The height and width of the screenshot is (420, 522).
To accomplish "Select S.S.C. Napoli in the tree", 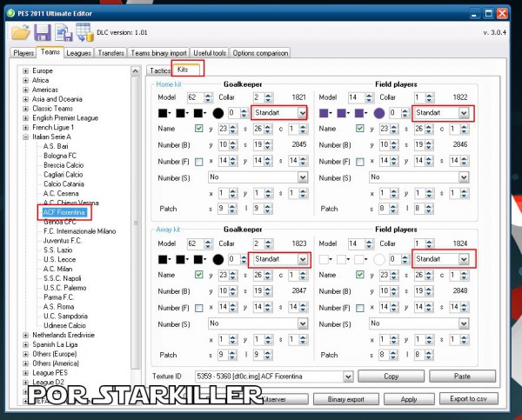I will pyautogui.click(x=63, y=278).
